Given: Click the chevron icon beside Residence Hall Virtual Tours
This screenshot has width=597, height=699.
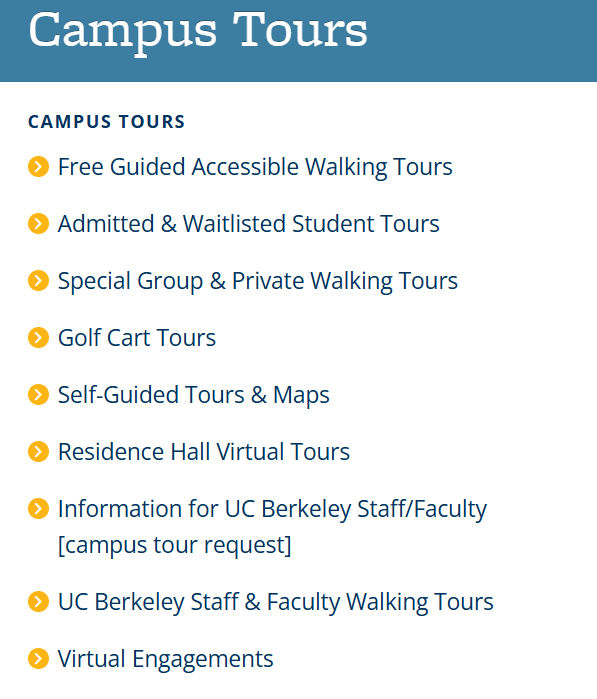Looking at the screenshot, I should (38, 452).
